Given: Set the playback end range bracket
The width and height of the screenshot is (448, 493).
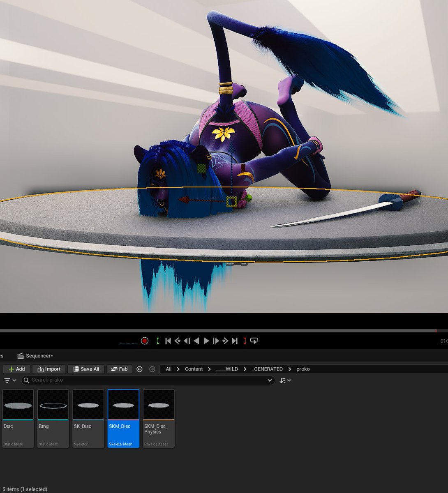Looking at the screenshot, I should (x=244, y=341).
